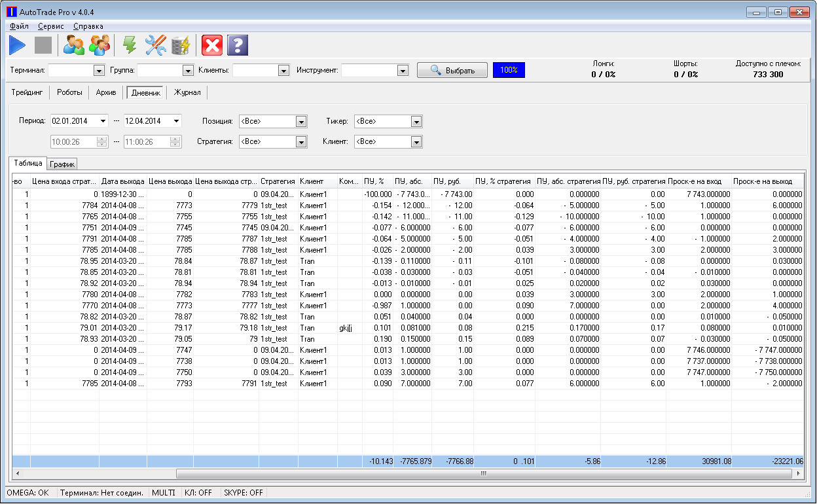Click the database with lightning icon
The image size is (817, 504).
click(x=180, y=45)
